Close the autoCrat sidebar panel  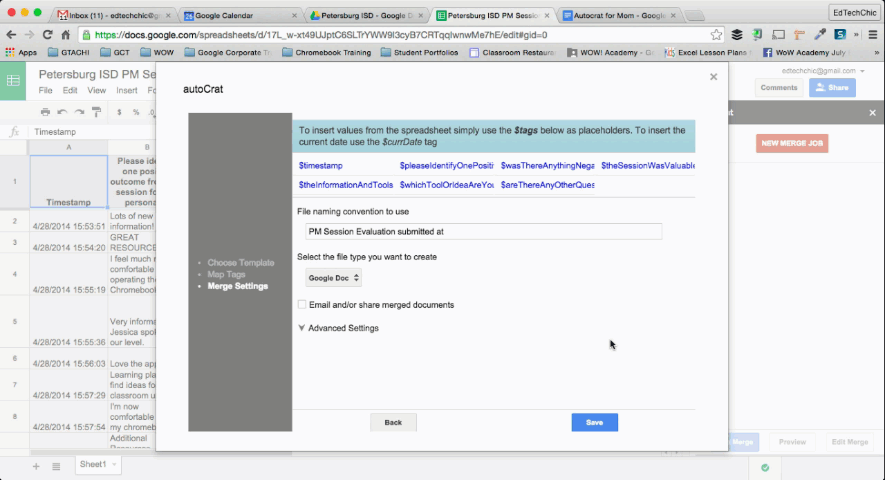pos(873,113)
